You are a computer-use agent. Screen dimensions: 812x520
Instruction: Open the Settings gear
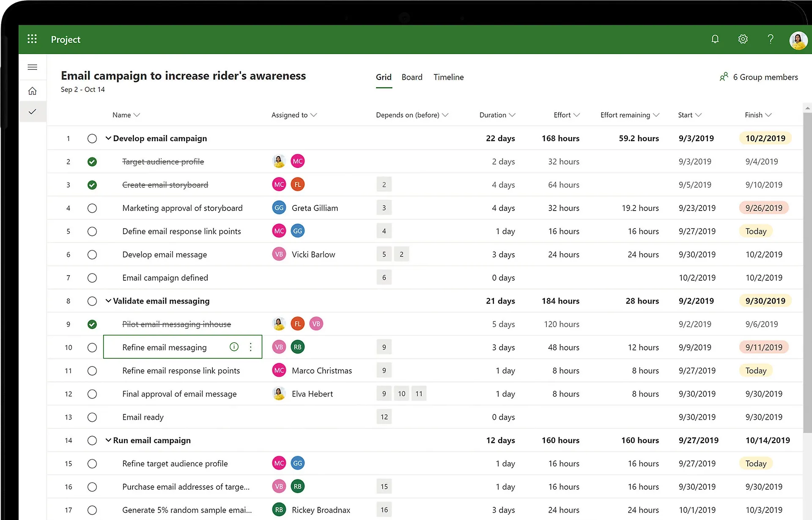743,39
